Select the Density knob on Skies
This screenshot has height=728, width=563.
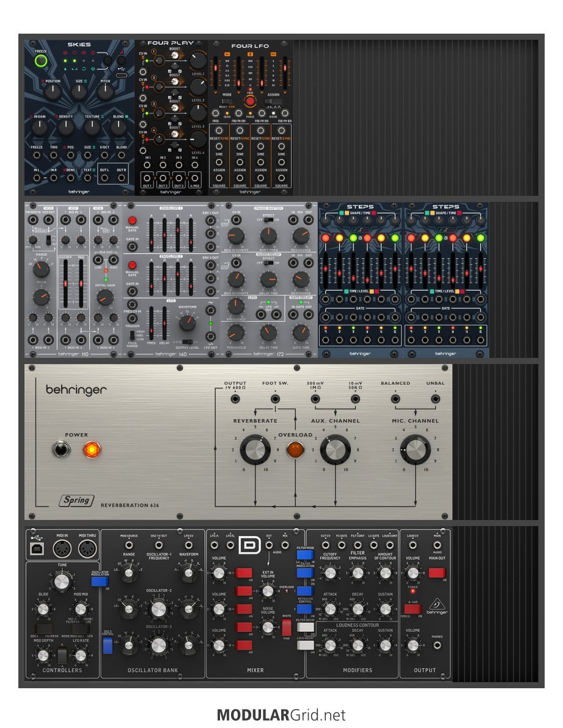(x=66, y=127)
